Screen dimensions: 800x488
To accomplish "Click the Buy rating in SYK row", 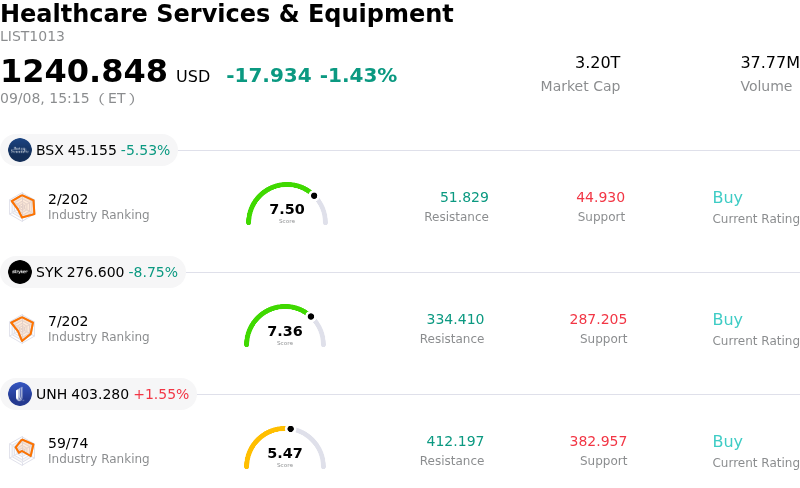I will tap(728, 320).
